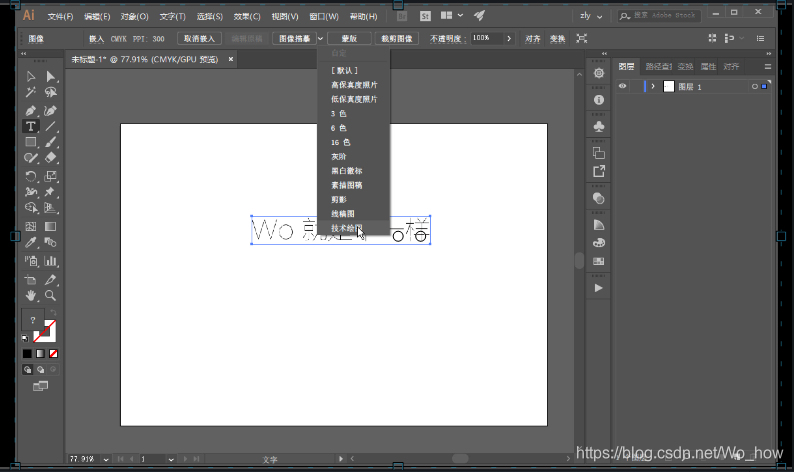Click 蒙版 button

[349, 38]
